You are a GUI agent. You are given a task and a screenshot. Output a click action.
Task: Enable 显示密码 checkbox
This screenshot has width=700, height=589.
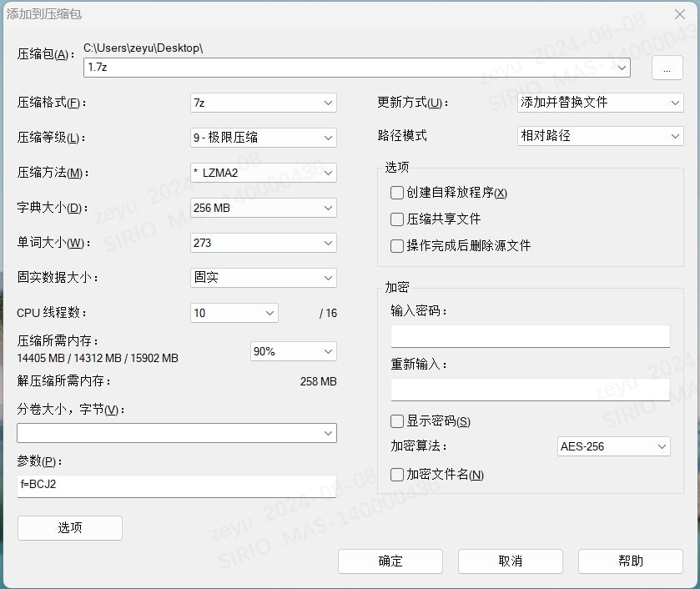[397, 421]
